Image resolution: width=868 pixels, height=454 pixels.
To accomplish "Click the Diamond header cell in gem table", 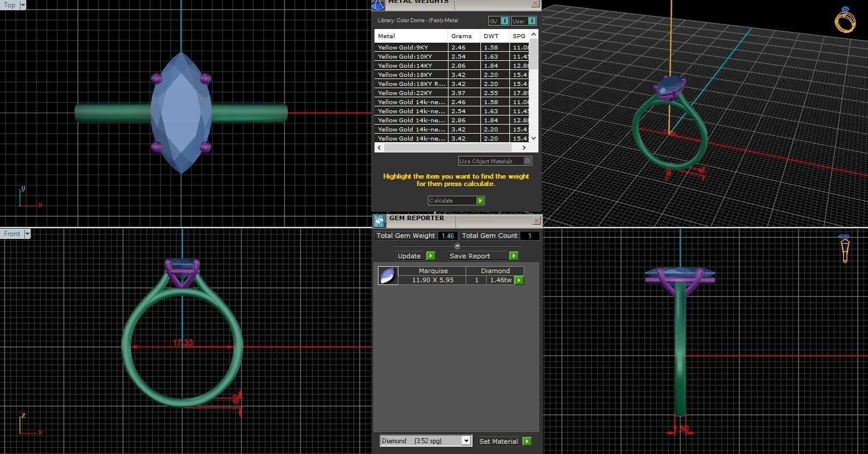I will coord(495,271).
